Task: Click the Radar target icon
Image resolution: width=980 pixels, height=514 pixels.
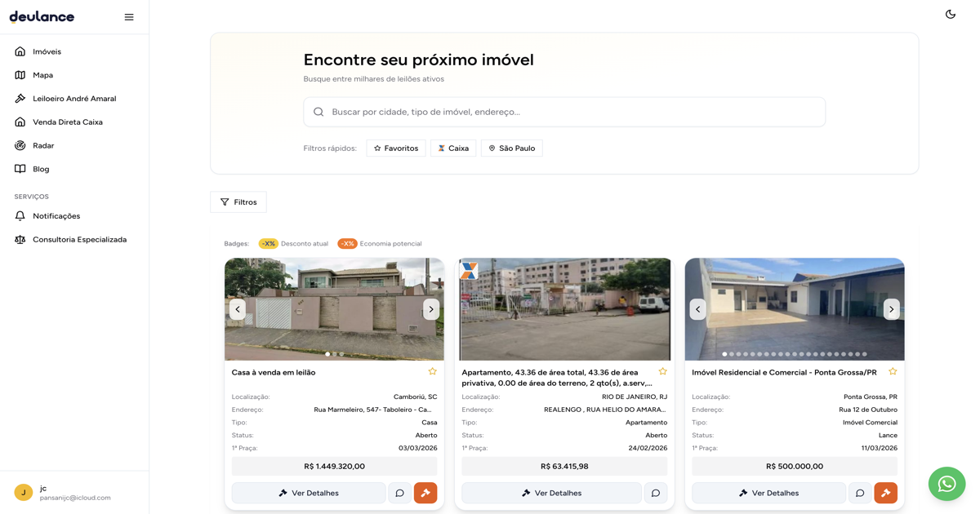Action: click(20, 145)
